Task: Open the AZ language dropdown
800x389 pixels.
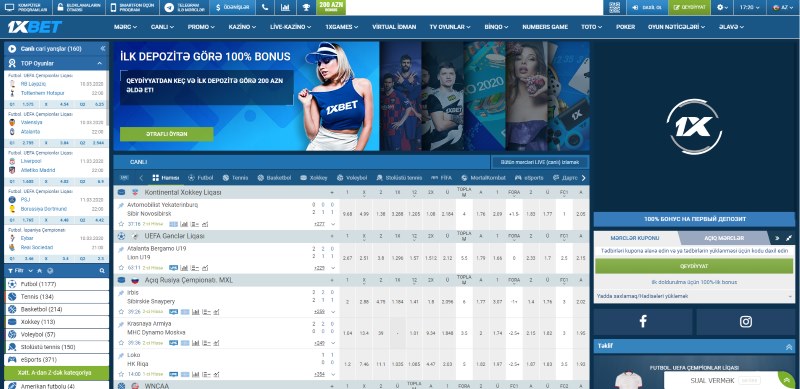Action: [x=783, y=7]
